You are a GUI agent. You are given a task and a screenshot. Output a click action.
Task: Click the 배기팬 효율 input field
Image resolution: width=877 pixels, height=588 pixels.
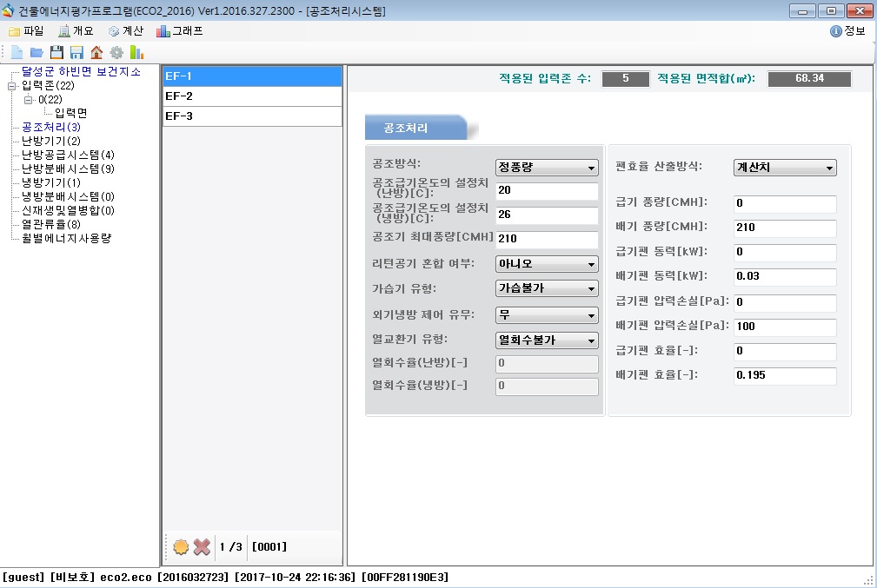(x=785, y=376)
